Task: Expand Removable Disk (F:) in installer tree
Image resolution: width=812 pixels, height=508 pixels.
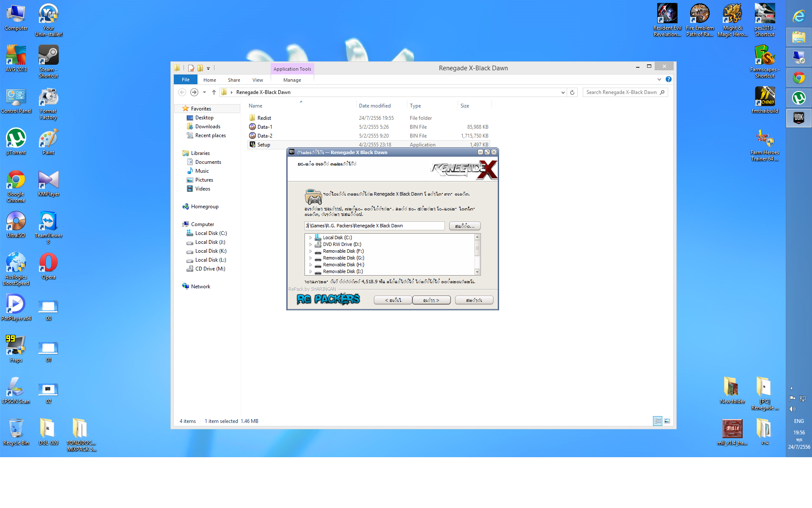Action: [x=310, y=251]
